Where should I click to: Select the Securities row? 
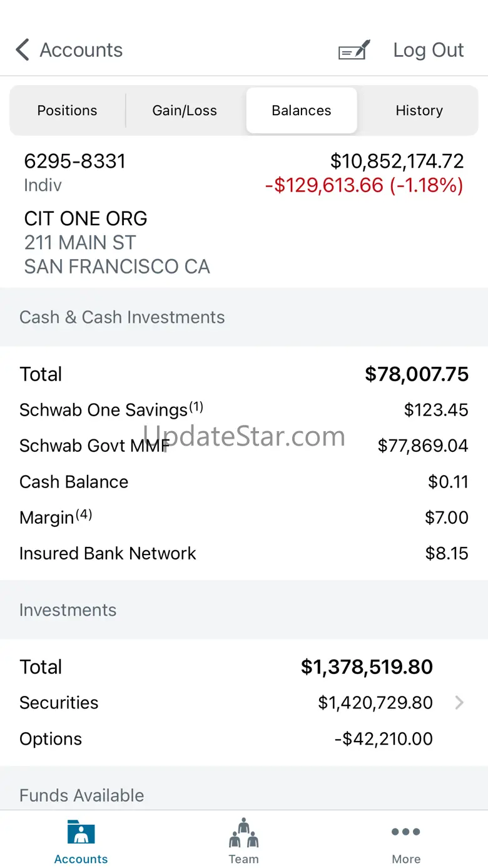tap(244, 703)
